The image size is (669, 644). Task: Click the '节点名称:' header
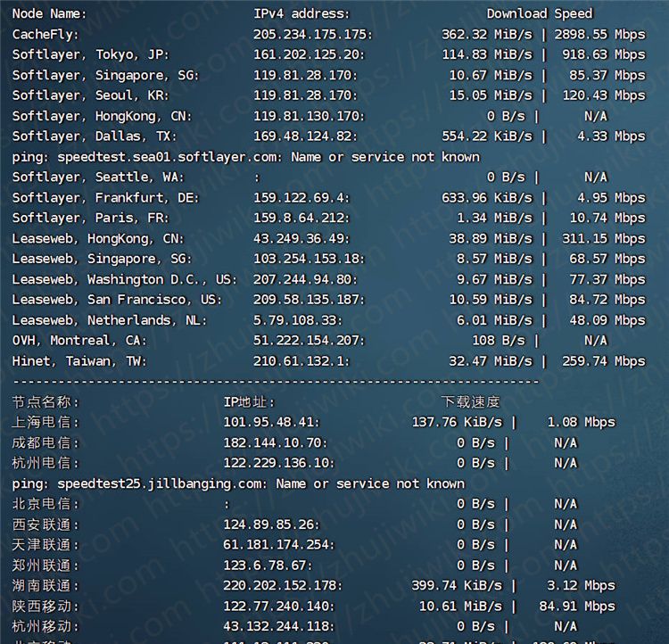tap(45, 402)
